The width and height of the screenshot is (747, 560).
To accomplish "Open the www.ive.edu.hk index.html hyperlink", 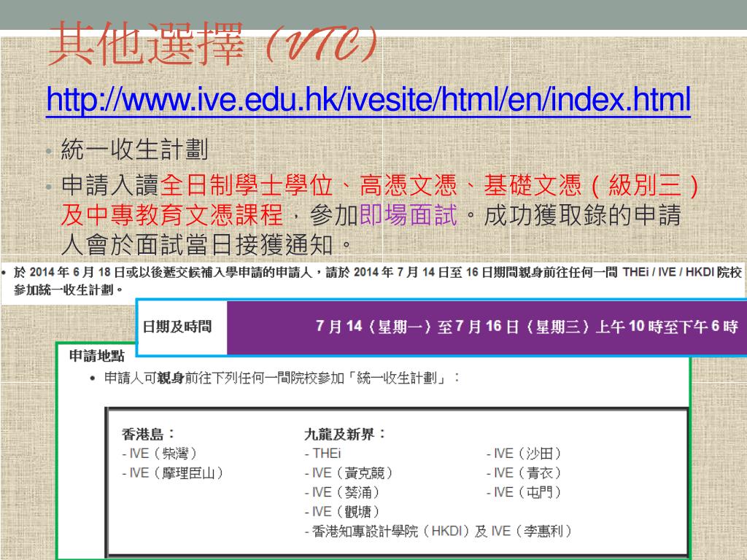I will [368, 100].
